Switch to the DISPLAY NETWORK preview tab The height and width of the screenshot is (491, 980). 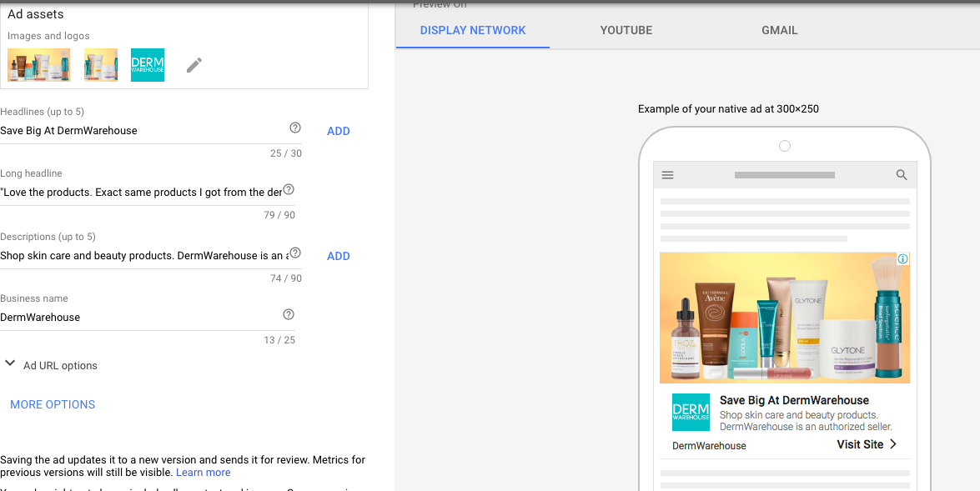coord(473,30)
